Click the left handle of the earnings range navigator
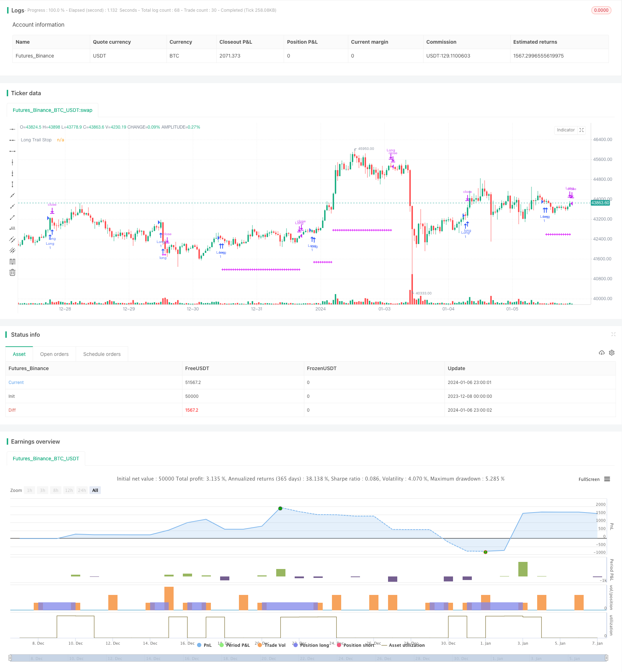622x672 pixels. coord(10,658)
